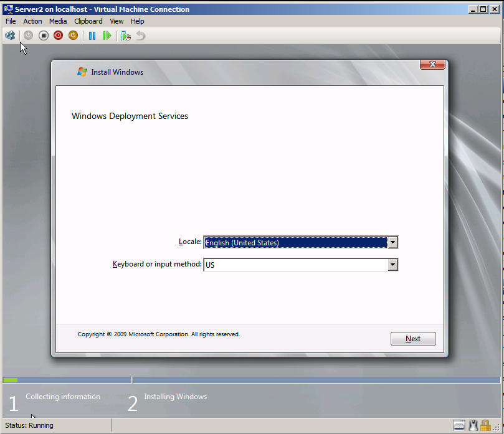Take a snapshot of the virtual machine
Screen dimensions: 504x434
(126, 35)
